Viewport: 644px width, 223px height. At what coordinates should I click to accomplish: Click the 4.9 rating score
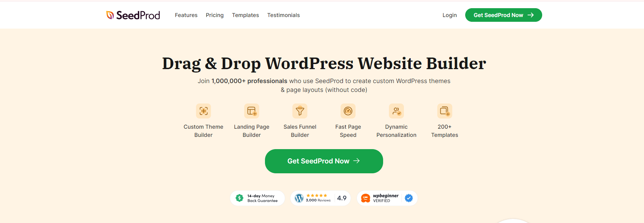pos(342,198)
